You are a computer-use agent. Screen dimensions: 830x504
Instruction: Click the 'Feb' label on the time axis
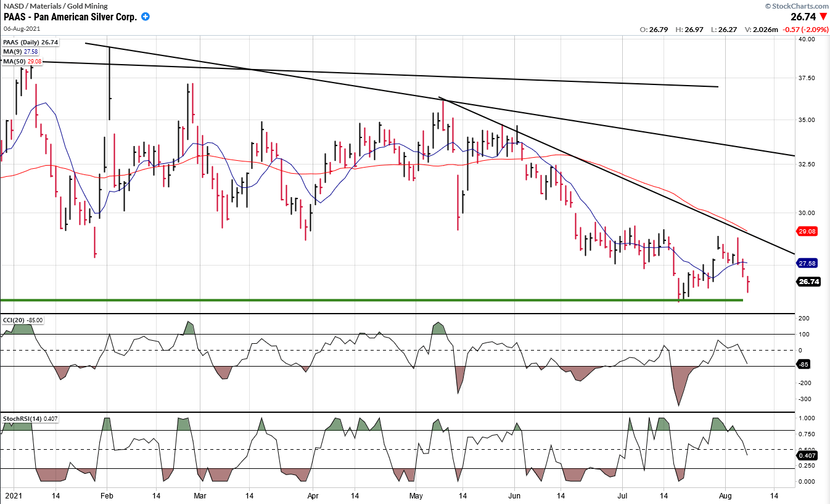pyautogui.click(x=107, y=495)
